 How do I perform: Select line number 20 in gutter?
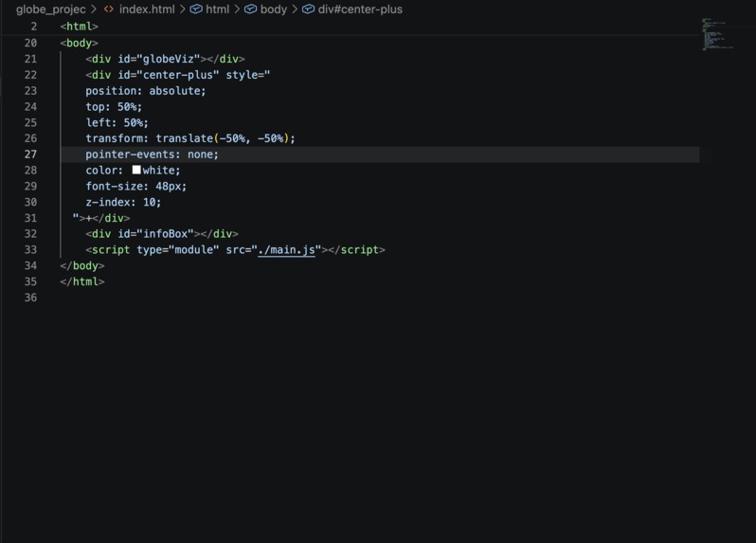[30, 43]
